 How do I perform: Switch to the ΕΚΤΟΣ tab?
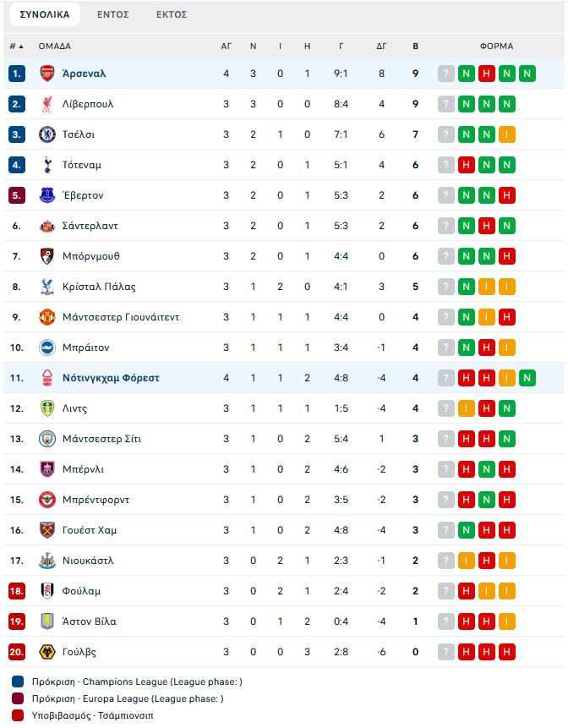click(x=172, y=15)
